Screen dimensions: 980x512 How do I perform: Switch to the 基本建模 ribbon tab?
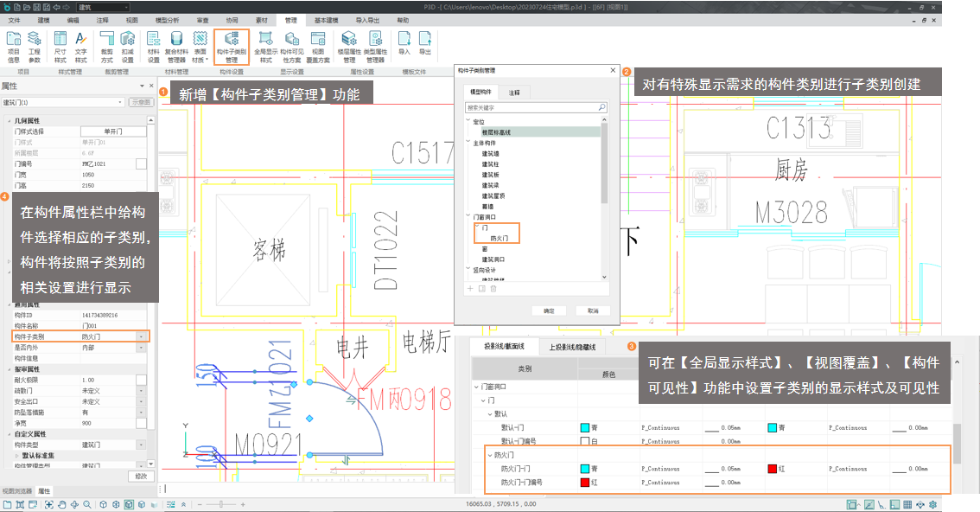coord(326,18)
